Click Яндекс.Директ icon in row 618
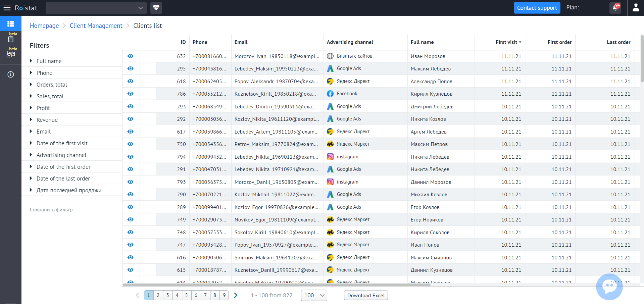Image resolution: width=644 pixels, height=304 pixels. click(330, 81)
